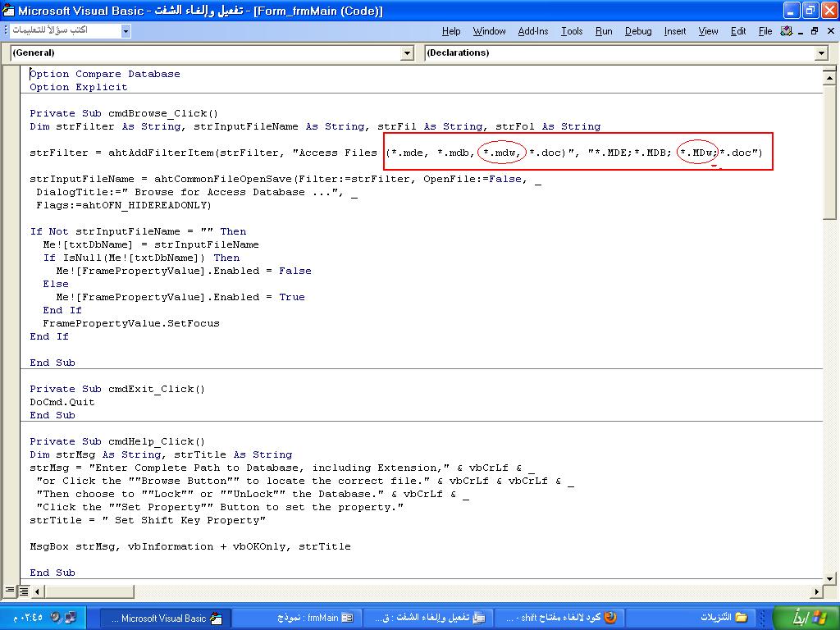
Task: Switch to the frmMain form taskbar window
Action: tap(296, 618)
